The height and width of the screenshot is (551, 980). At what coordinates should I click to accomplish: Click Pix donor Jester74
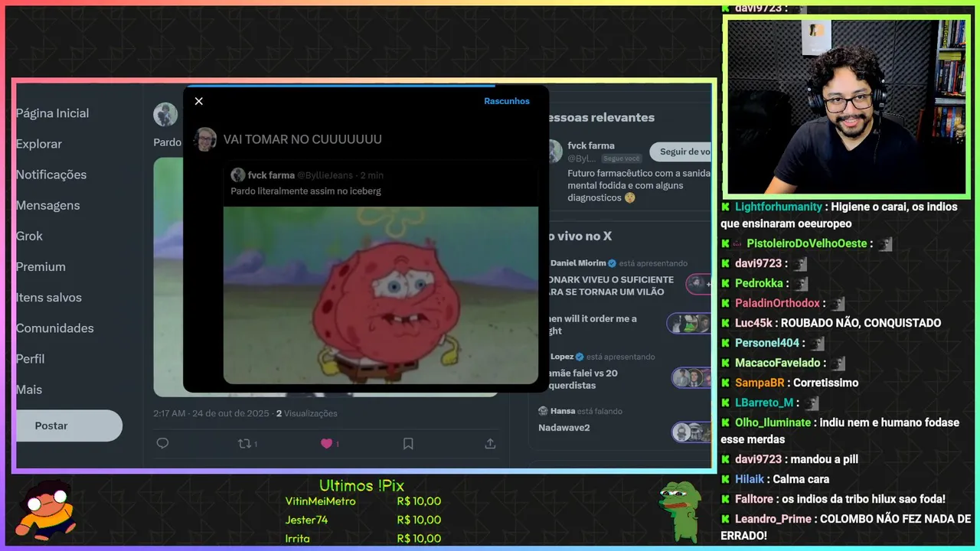point(306,520)
